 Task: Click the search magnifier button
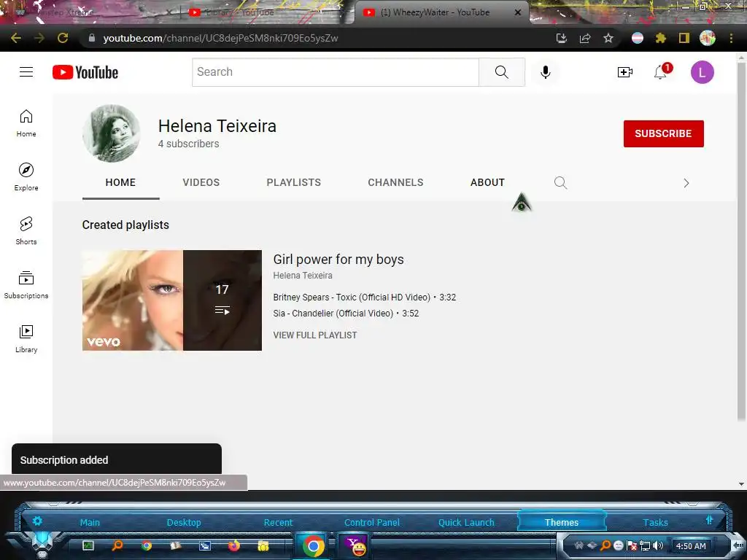(502, 72)
